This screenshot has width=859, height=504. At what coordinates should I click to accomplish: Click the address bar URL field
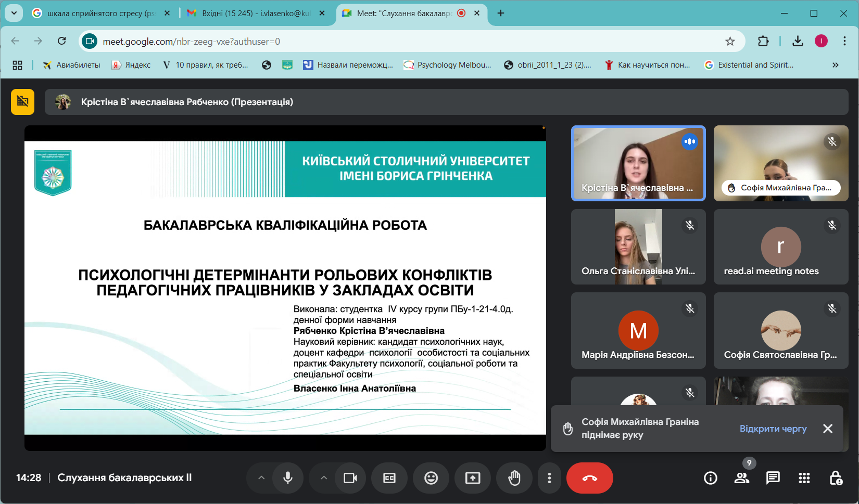[x=411, y=41]
